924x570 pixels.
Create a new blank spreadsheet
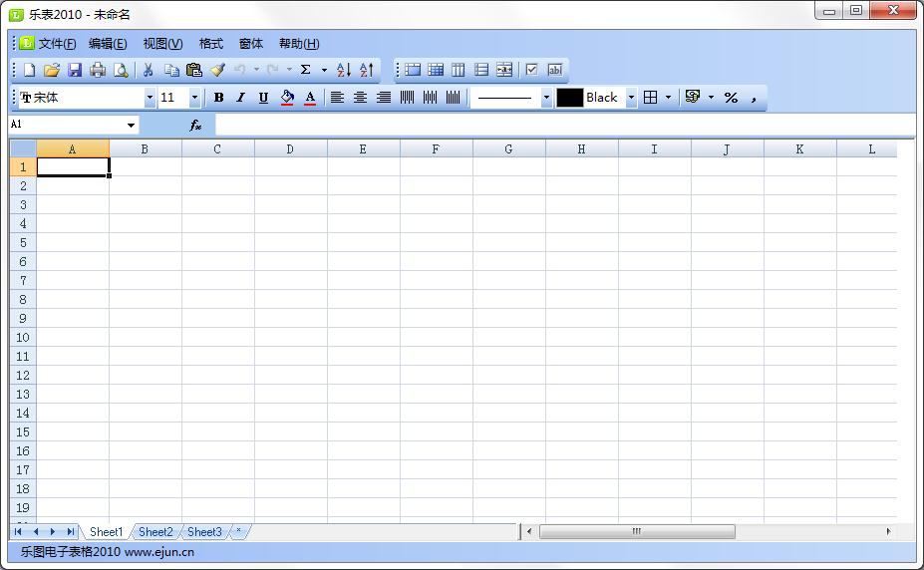pyautogui.click(x=29, y=70)
